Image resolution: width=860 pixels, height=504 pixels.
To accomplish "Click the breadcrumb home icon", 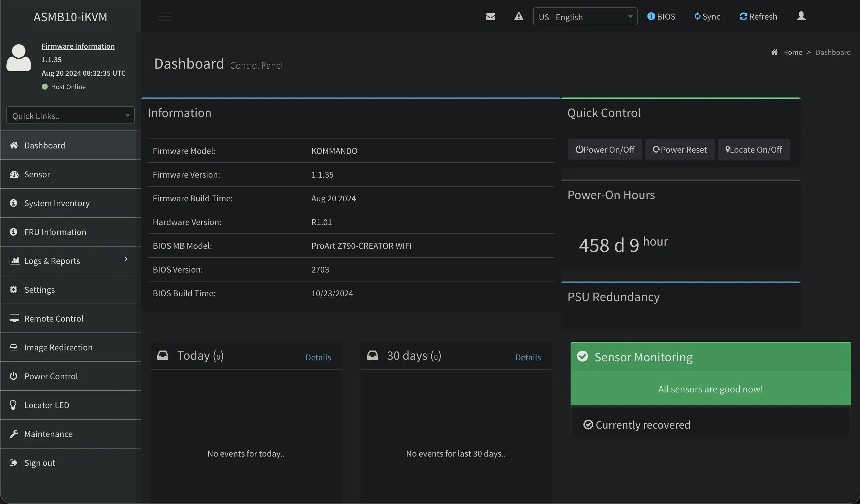I will pos(775,52).
